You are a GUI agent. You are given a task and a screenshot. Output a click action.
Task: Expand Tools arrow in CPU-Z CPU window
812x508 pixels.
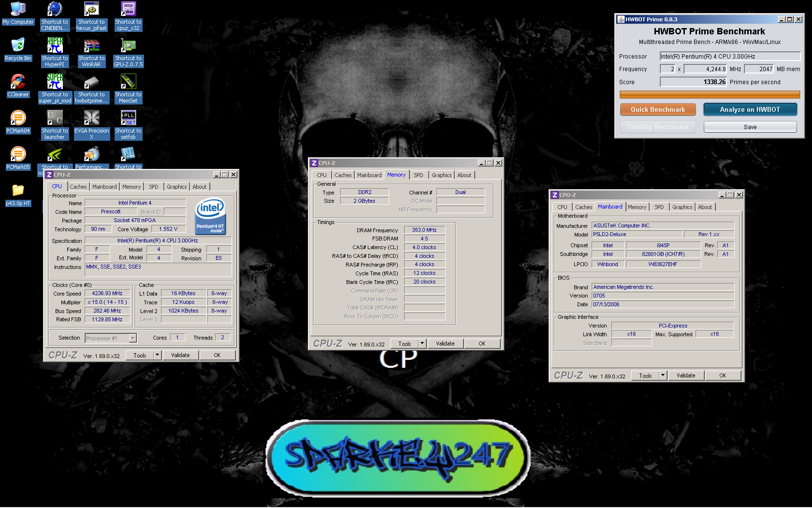(157, 355)
